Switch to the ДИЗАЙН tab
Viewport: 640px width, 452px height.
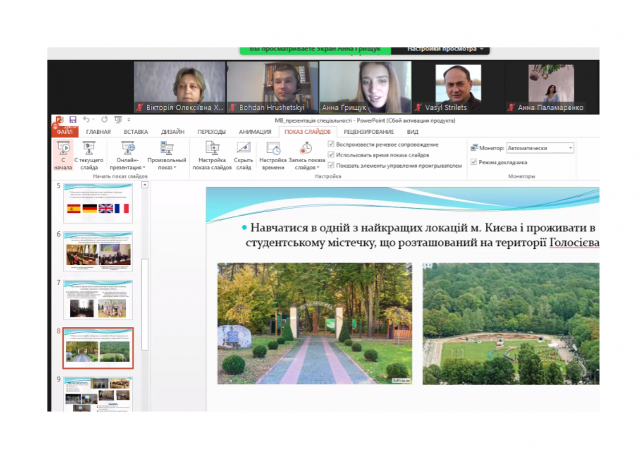[173, 131]
